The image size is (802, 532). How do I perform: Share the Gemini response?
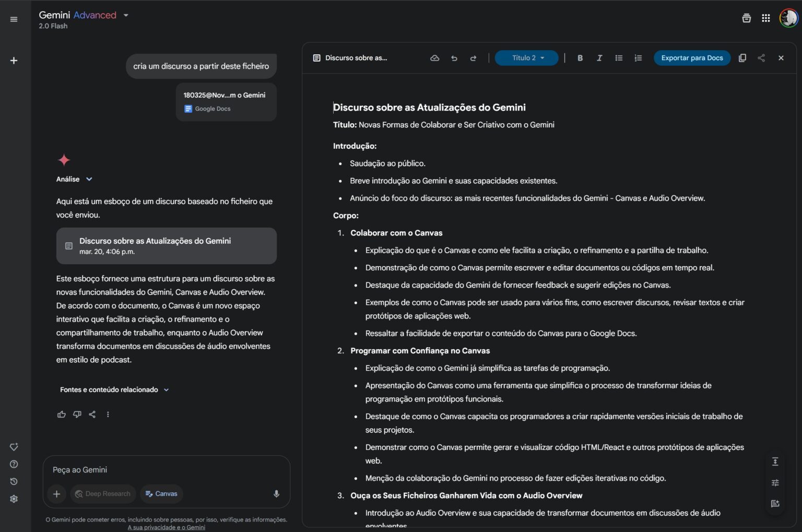click(92, 415)
